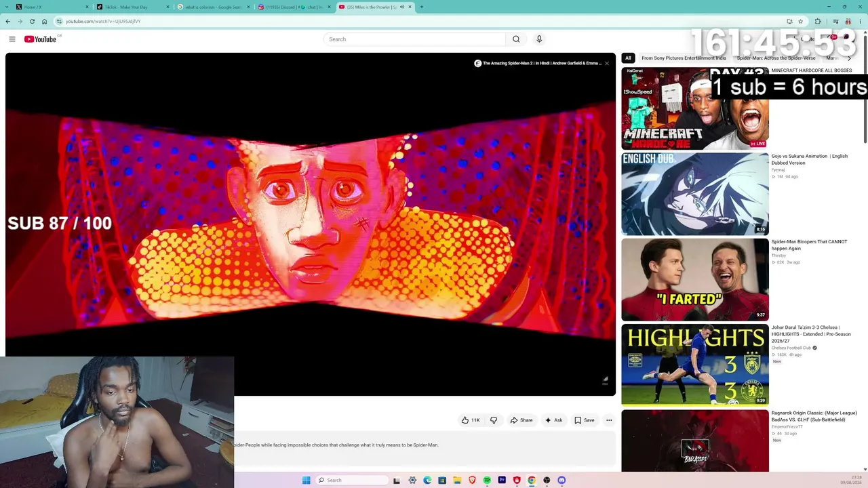Switch to the Discord tab

(294, 7)
